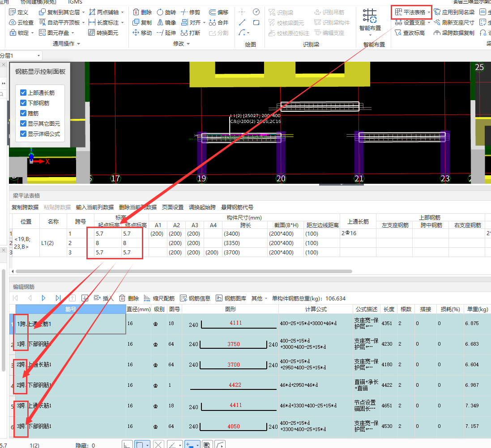Image resolution: width=491 pixels, height=448 pixels.
Task: Select the 移动 move tool
Action: tap(142, 33)
